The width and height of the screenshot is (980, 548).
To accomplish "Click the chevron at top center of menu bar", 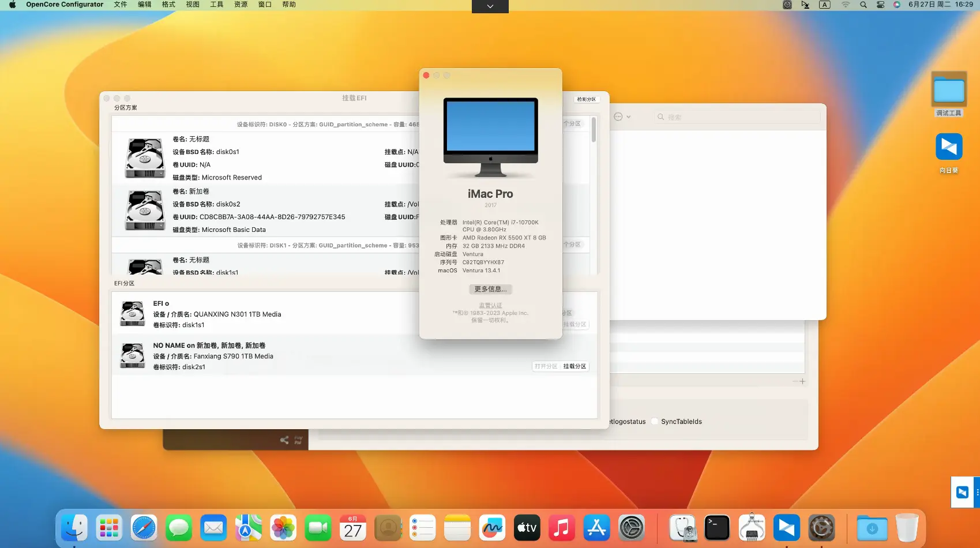I will 490,6.
